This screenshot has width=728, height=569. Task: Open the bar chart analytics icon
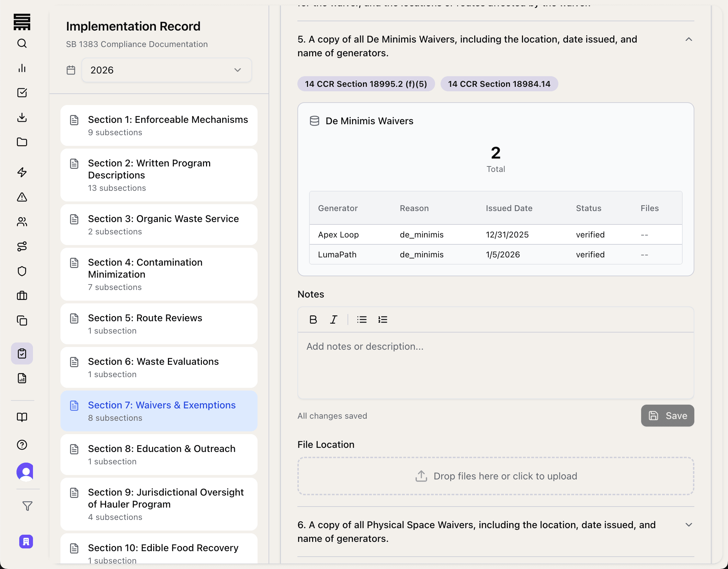(x=22, y=68)
